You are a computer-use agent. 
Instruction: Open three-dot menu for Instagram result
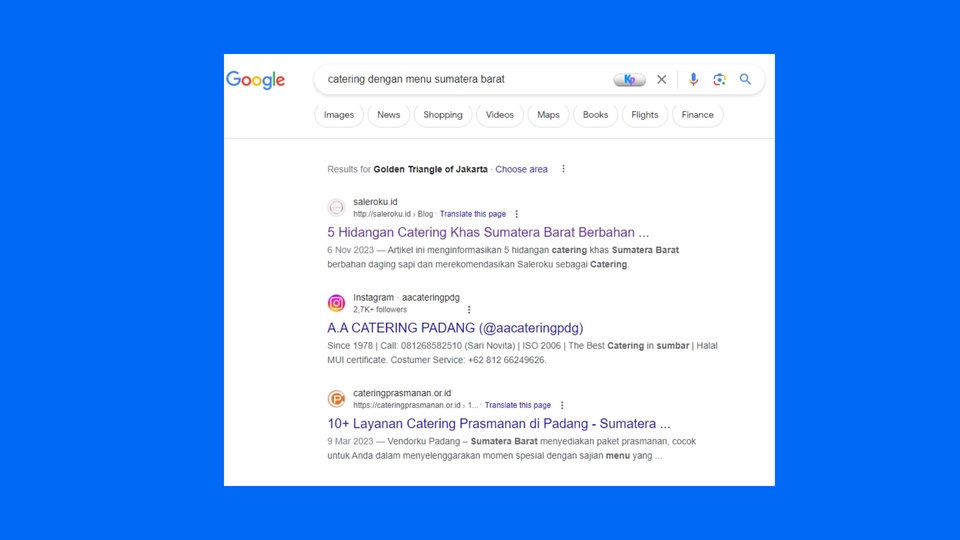click(x=469, y=310)
